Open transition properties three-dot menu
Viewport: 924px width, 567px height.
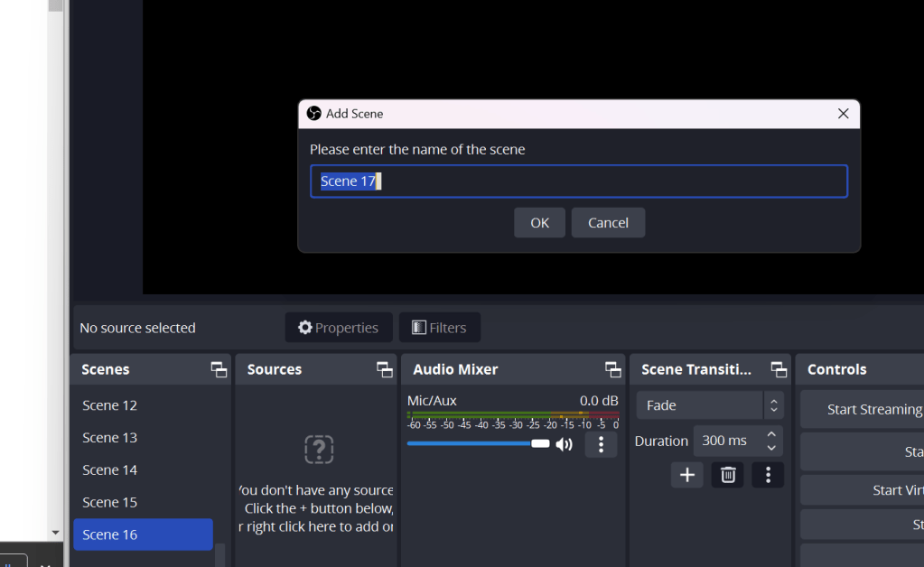click(x=767, y=475)
